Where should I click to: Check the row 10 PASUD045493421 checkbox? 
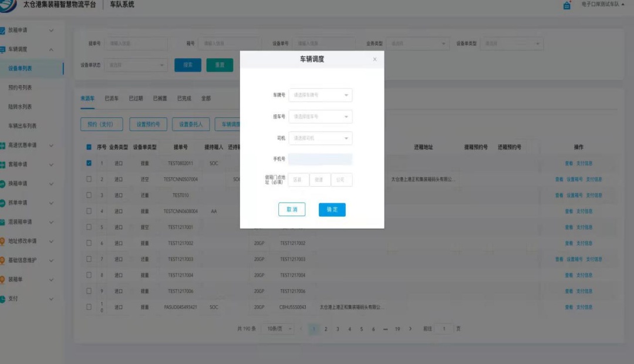pos(89,307)
